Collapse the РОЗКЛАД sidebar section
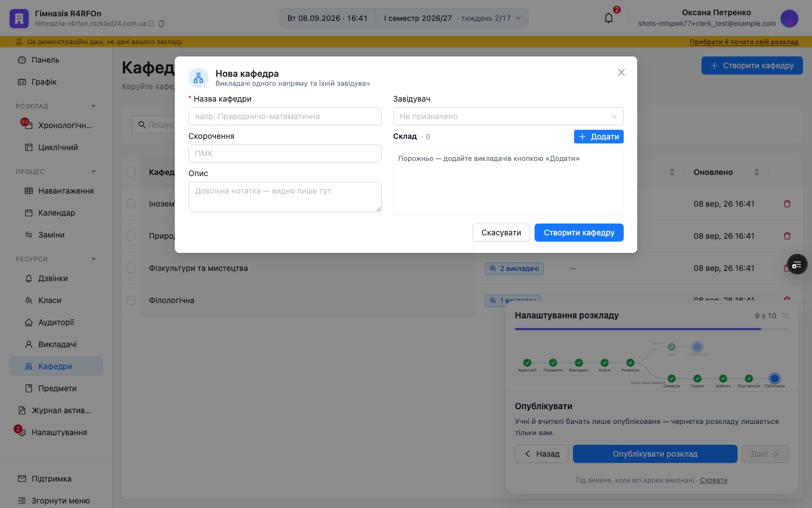The width and height of the screenshot is (812, 508). click(94, 106)
